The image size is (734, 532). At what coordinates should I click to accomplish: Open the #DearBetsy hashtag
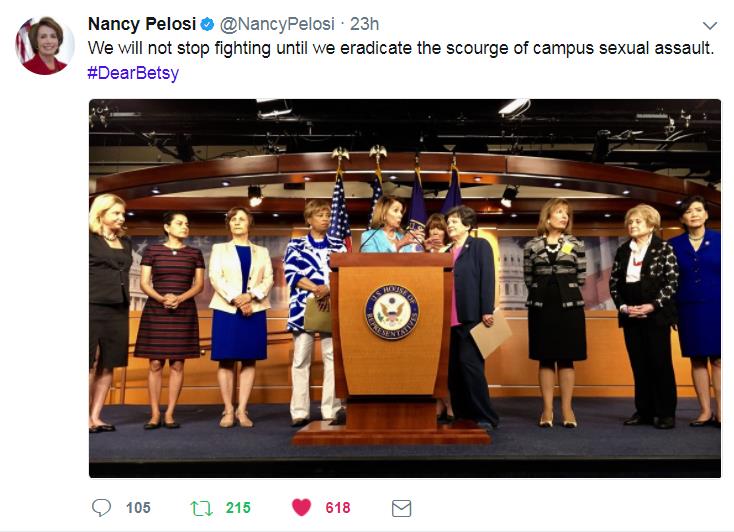point(133,73)
